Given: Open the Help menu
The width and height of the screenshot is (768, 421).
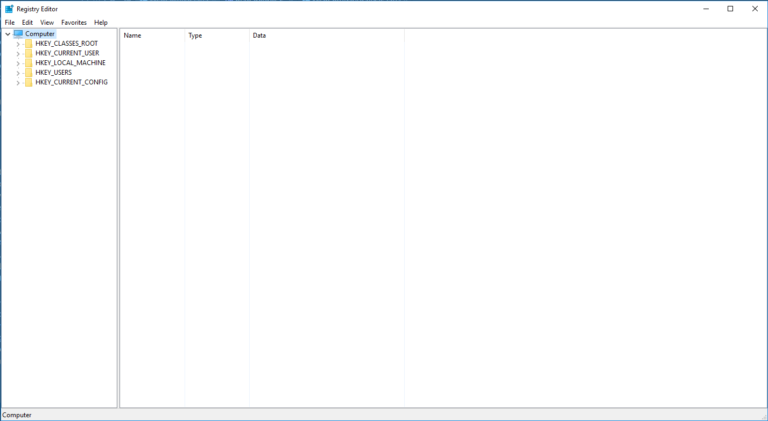Looking at the screenshot, I should pos(101,22).
